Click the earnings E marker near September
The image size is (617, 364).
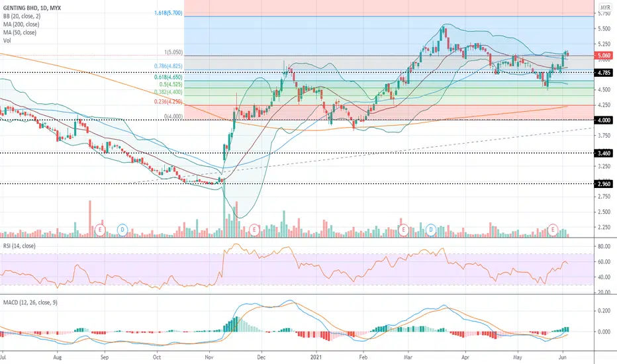pos(101,230)
